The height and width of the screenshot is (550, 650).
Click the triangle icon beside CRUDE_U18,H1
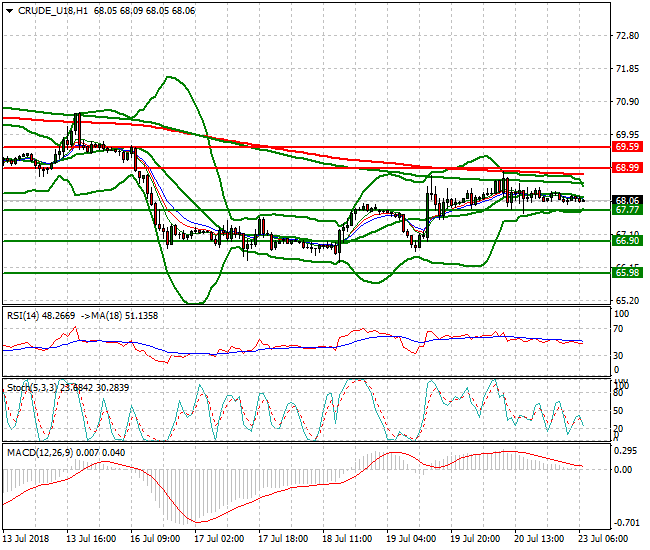click(x=8, y=11)
